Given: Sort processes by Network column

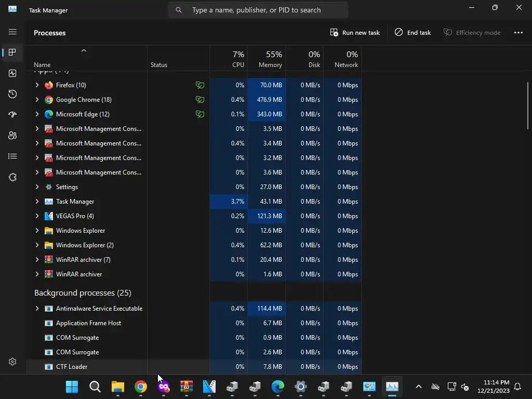Looking at the screenshot, I should point(342,58).
